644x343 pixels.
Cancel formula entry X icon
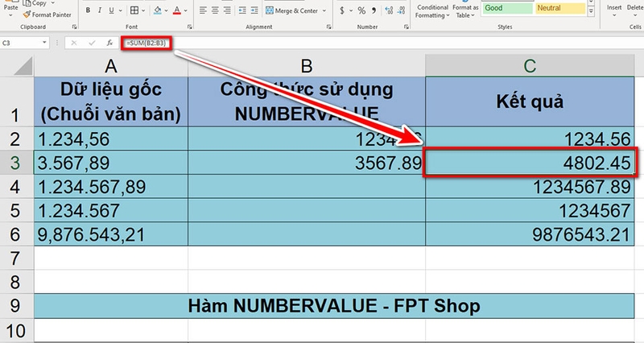[x=73, y=43]
